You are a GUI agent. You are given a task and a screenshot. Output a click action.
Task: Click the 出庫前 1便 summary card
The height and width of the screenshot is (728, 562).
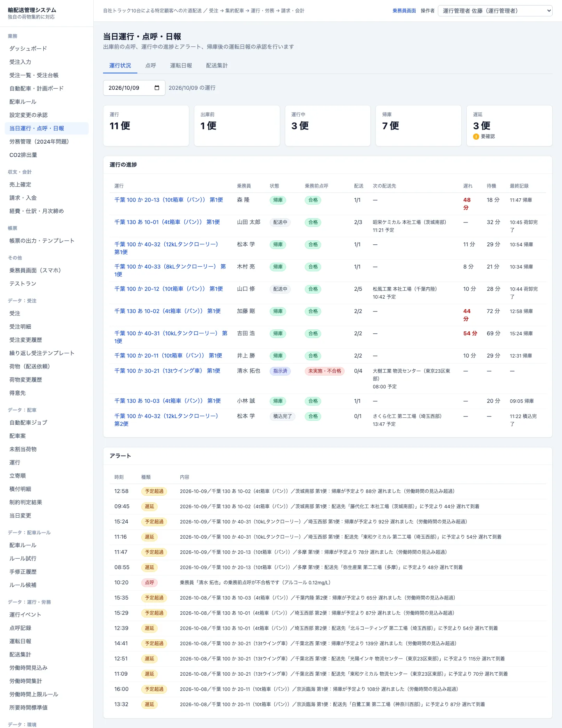(237, 126)
